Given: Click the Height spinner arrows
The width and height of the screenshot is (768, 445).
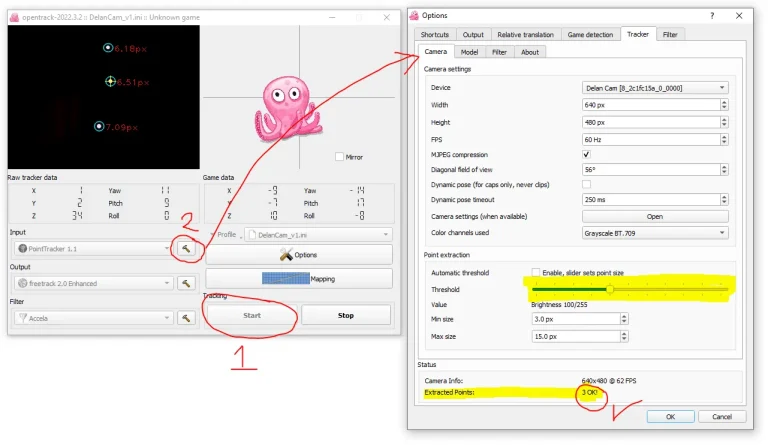Looking at the screenshot, I should coord(724,122).
